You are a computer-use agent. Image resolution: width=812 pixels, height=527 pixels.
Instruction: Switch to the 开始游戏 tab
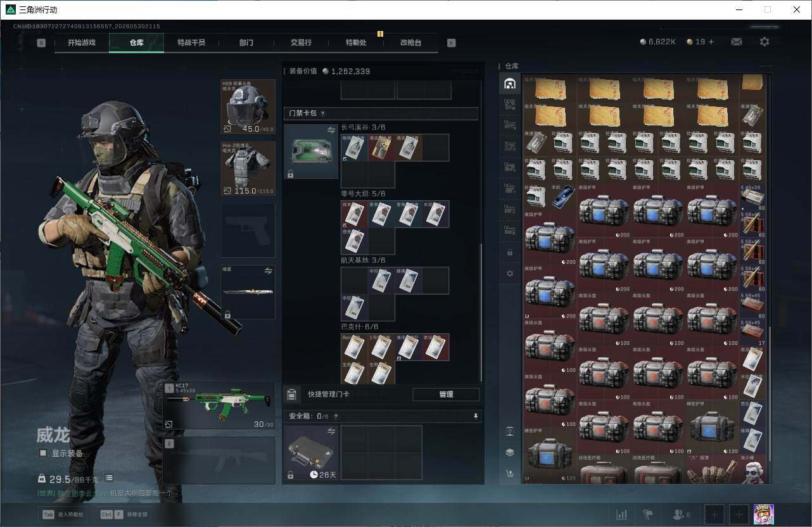82,42
